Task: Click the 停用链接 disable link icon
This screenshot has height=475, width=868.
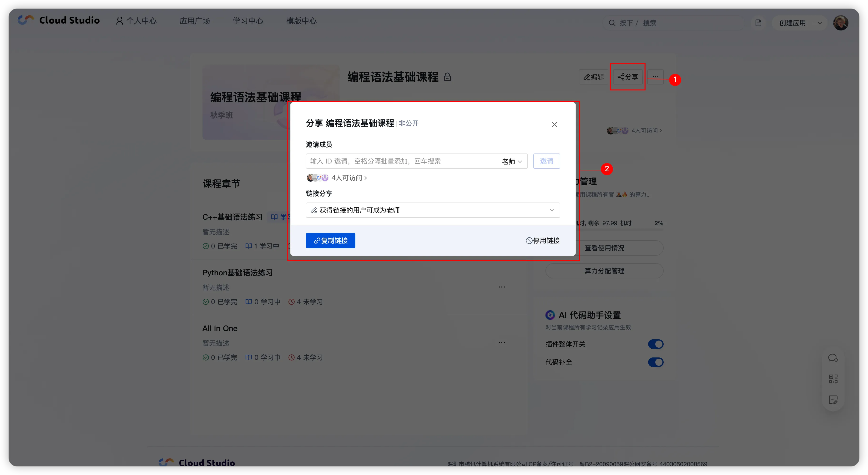Action: point(529,241)
